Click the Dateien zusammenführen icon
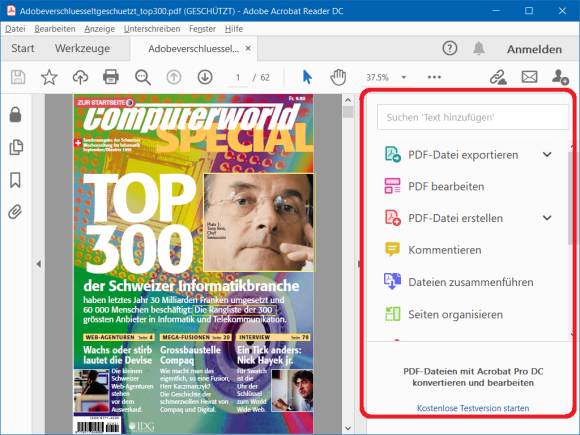580x435 pixels. tap(392, 281)
